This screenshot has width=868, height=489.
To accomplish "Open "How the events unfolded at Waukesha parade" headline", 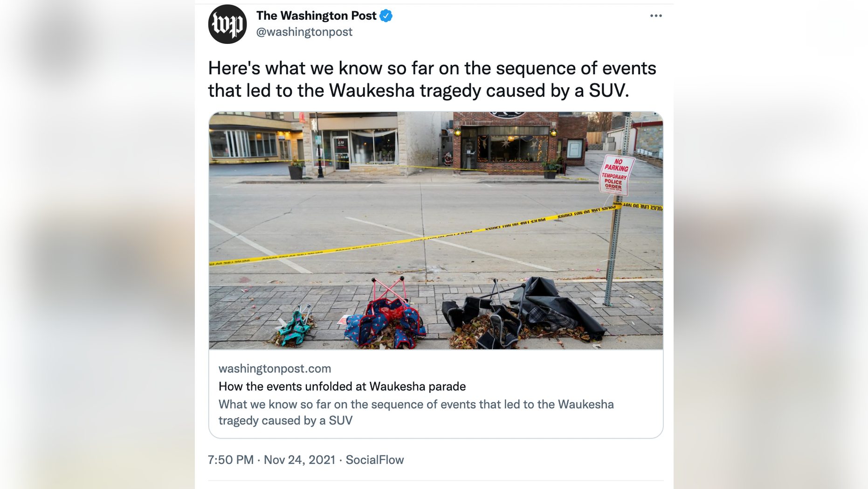I will (342, 386).
